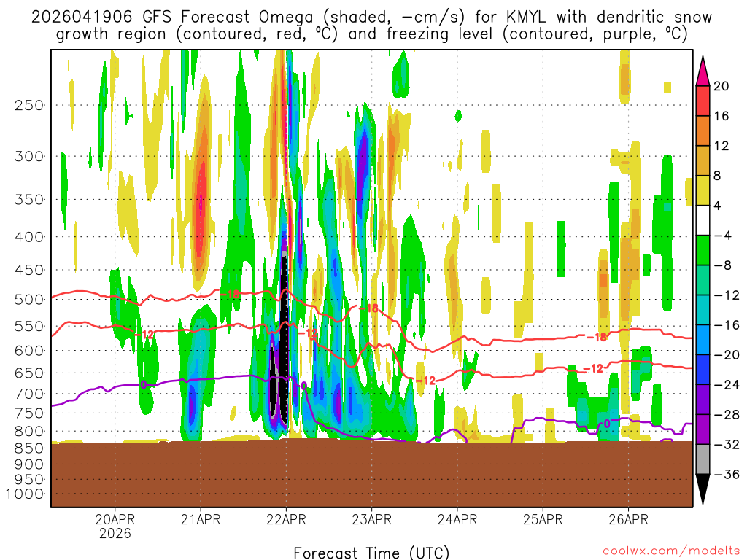Select the 1000 pressure level label
This screenshot has width=747, height=560.
26,494
